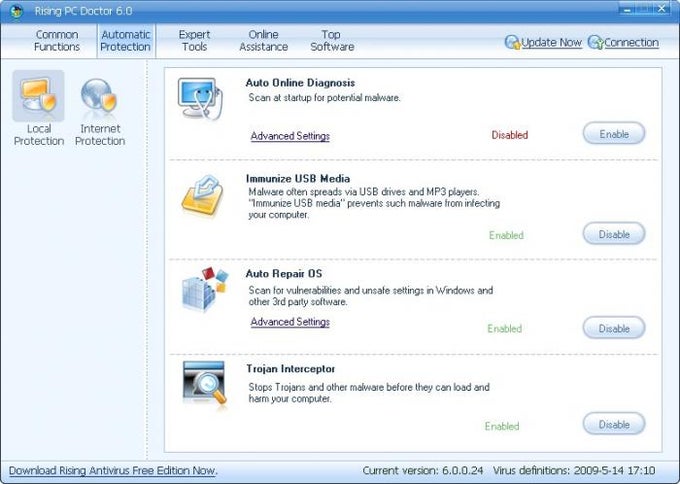Click the Current version 6.0.0.24 text

click(423, 471)
